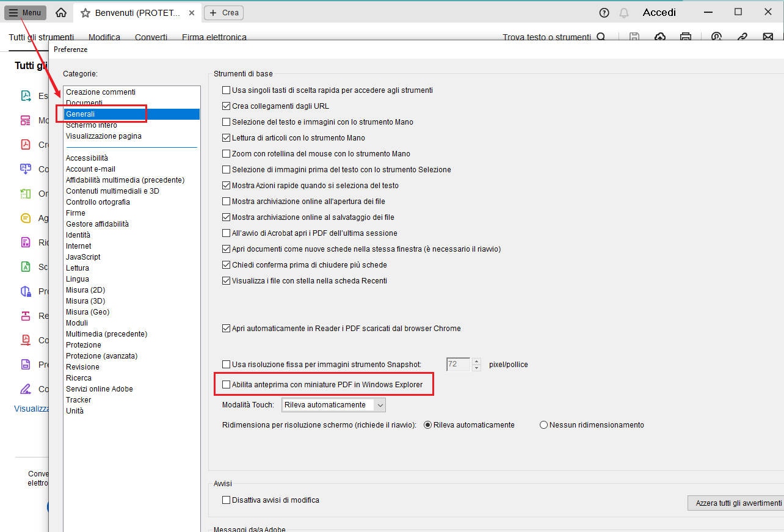Click 'Trova testo o strumenti' search field

pyautogui.click(x=546, y=37)
